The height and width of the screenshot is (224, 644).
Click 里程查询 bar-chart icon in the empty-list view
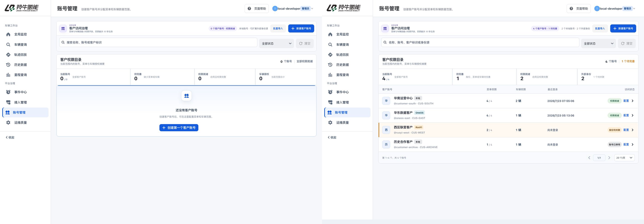pos(8,75)
